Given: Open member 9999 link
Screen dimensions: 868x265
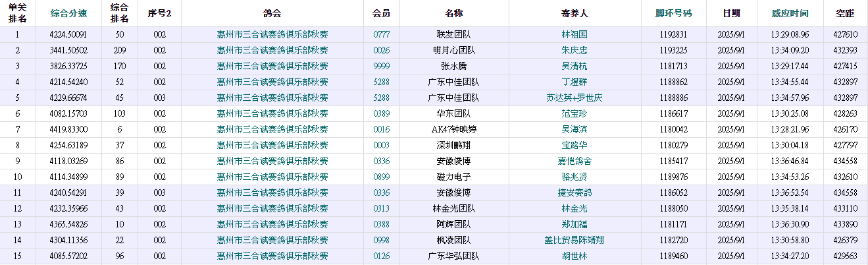Looking at the screenshot, I should (x=381, y=66).
